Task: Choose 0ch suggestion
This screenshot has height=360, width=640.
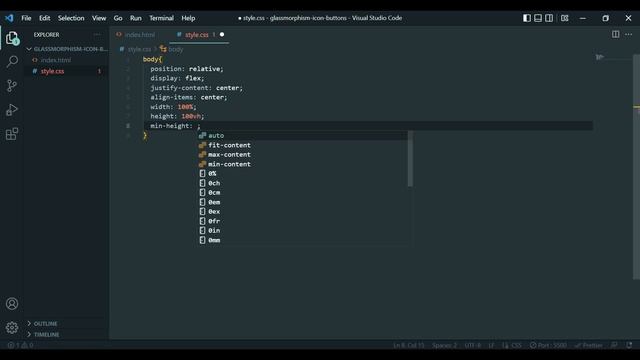Action: [x=302, y=183]
